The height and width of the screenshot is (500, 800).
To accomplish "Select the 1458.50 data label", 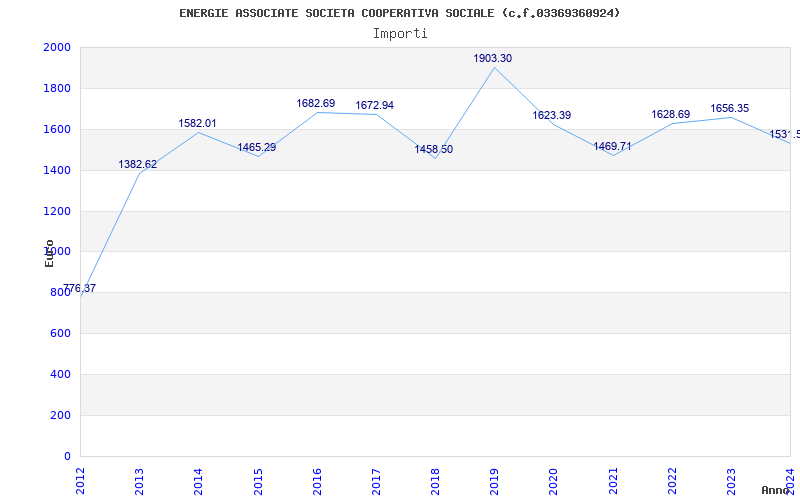I will pos(433,150).
